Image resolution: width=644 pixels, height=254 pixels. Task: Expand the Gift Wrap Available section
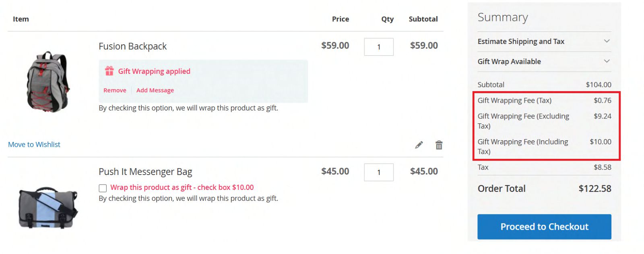point(607,61)
